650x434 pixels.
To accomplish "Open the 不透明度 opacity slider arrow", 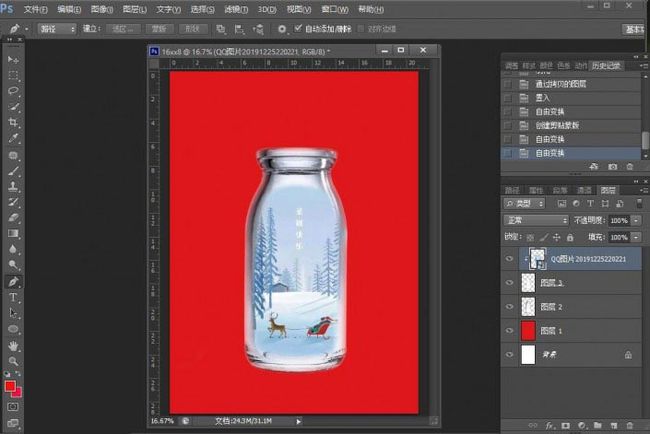I will 636,221.
